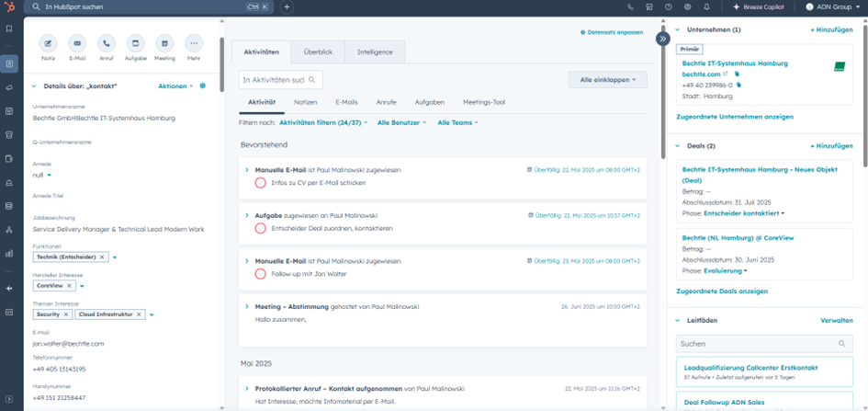
Task: Copy the phone number +49 40 239986-0
Action: pyautogui.click(x=738, y=86)
